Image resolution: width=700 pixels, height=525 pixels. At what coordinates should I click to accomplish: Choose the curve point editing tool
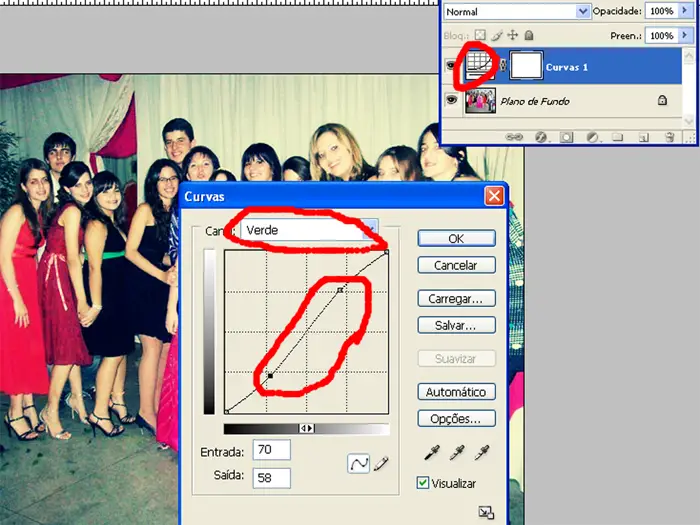(358, 463)
